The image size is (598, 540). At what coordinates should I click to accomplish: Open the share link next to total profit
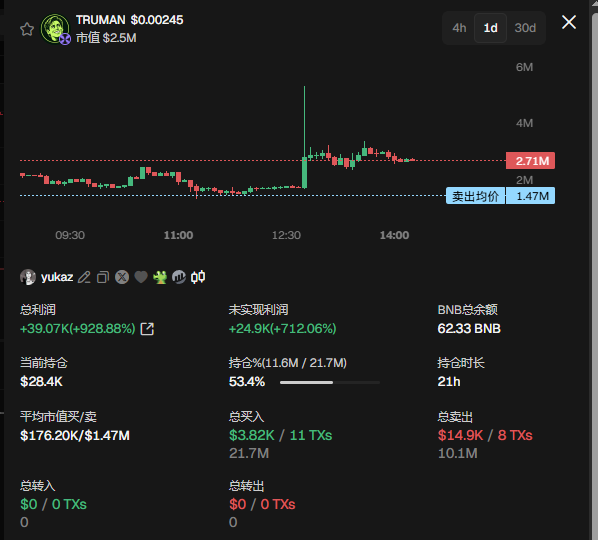point(147,329)
